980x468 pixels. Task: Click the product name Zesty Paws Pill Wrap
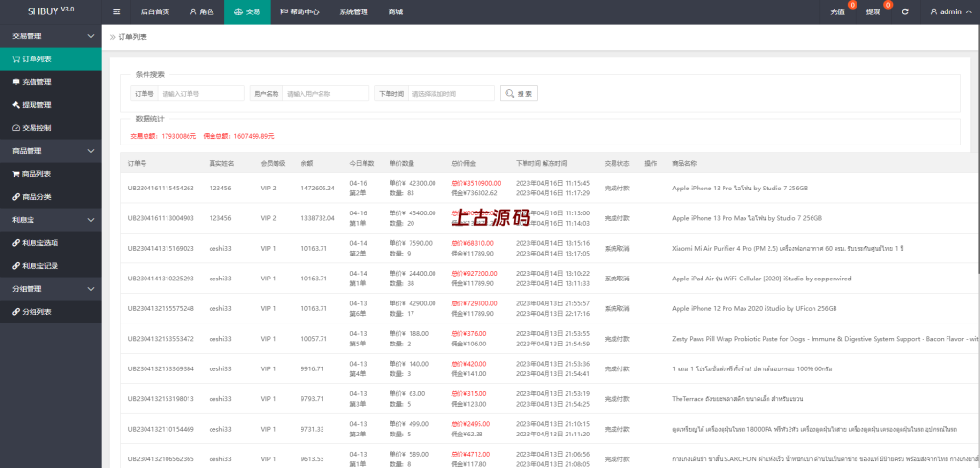(x=825, y=338)
